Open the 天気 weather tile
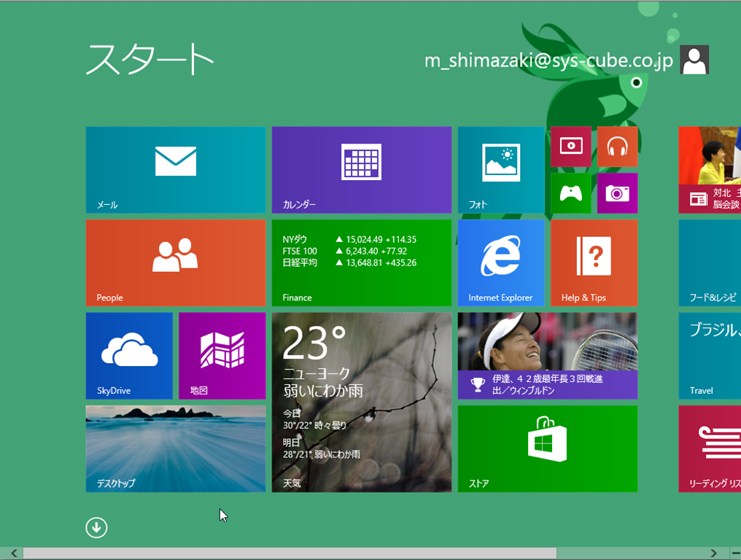This screenshot has height=560, width=741. pos(362,402)
